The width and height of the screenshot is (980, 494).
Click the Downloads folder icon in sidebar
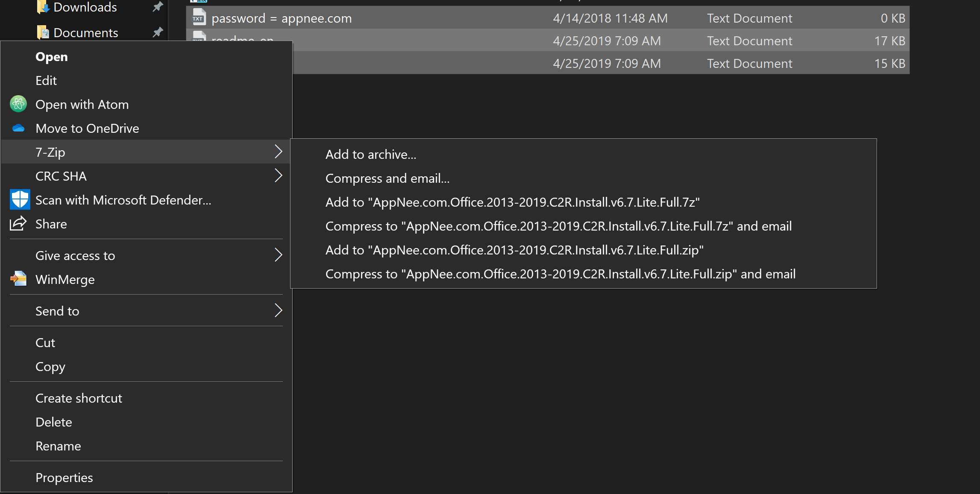pos(43,7)
